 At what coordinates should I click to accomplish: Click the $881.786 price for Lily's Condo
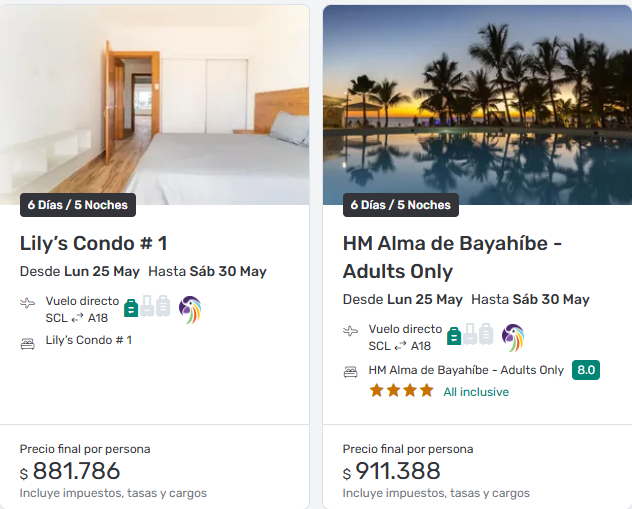click(76, 471)
